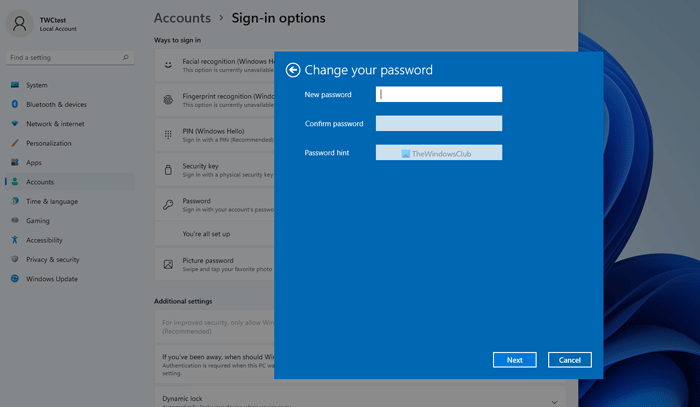
Task: Open Bluetooth & devices icon in sidebar
Action: click(x=15, y=104)
